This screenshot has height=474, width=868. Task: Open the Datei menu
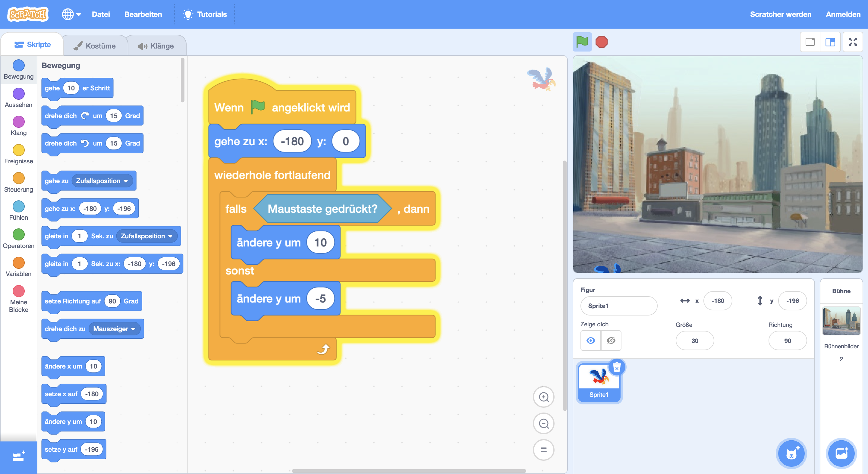point(101,14)
